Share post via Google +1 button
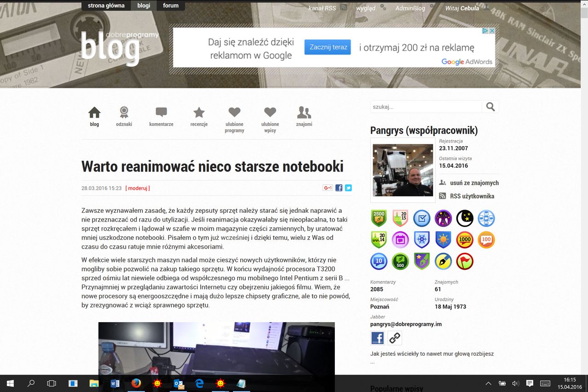This screenshot has height=392, width=588. click(328, 187)
